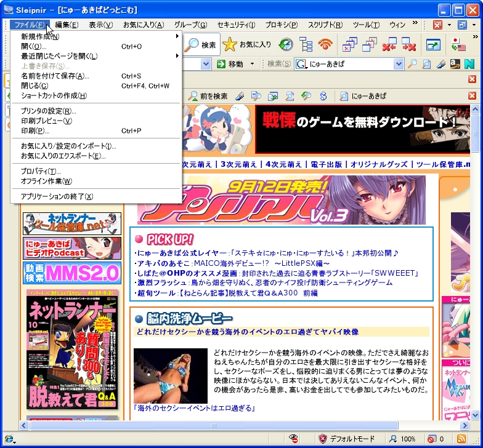Click the 動画検索 MMS2.0 banner
483x448 pixels.
coord(71,273)
